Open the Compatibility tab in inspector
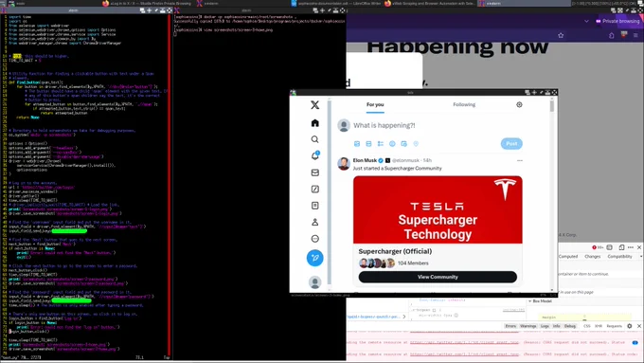 pyautogui.click(x=619, y=257)
